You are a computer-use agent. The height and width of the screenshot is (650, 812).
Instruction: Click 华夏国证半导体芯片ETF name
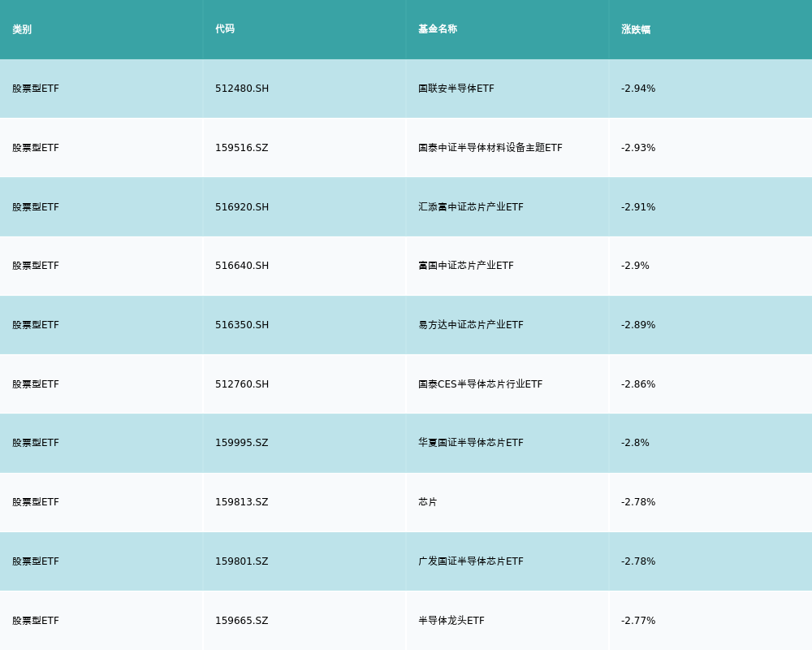click(x=471, y=443)
